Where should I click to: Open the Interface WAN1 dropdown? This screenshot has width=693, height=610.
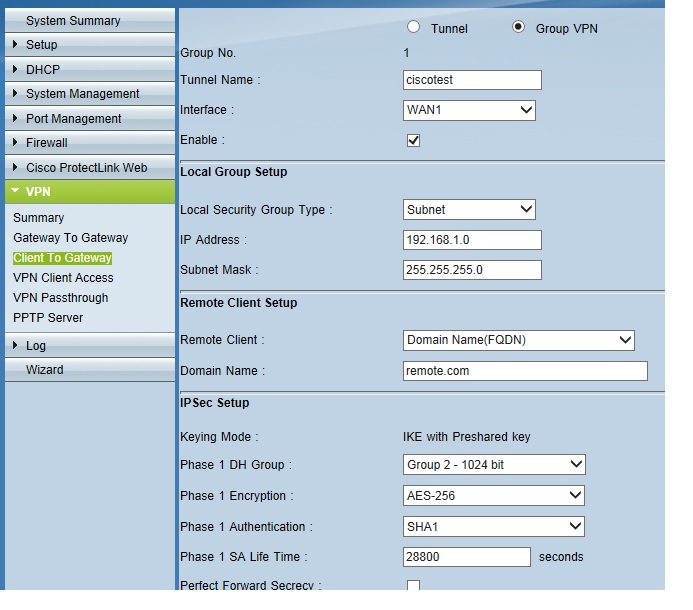pos(469,110)
